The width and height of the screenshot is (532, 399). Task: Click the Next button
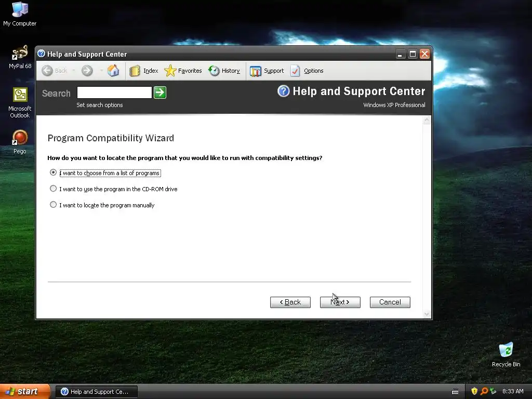(340, 302)
